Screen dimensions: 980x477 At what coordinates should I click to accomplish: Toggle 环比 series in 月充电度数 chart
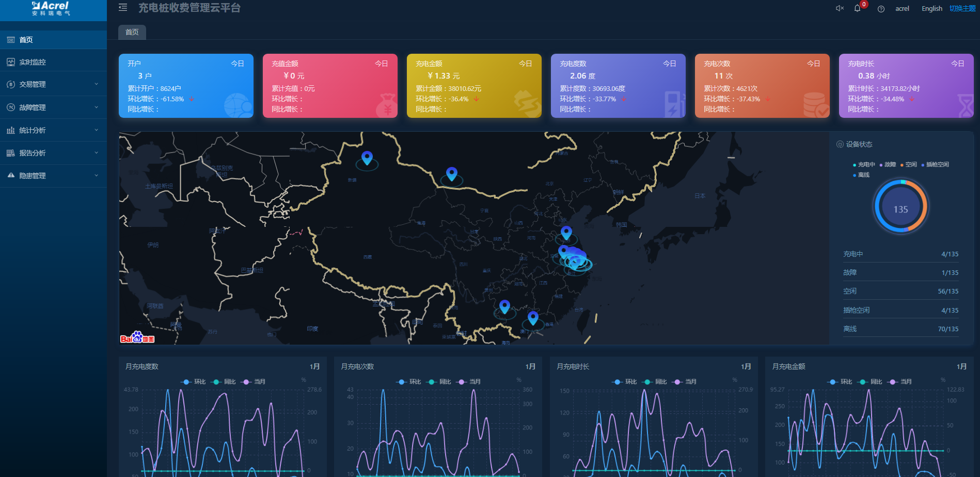click(194, 382)
